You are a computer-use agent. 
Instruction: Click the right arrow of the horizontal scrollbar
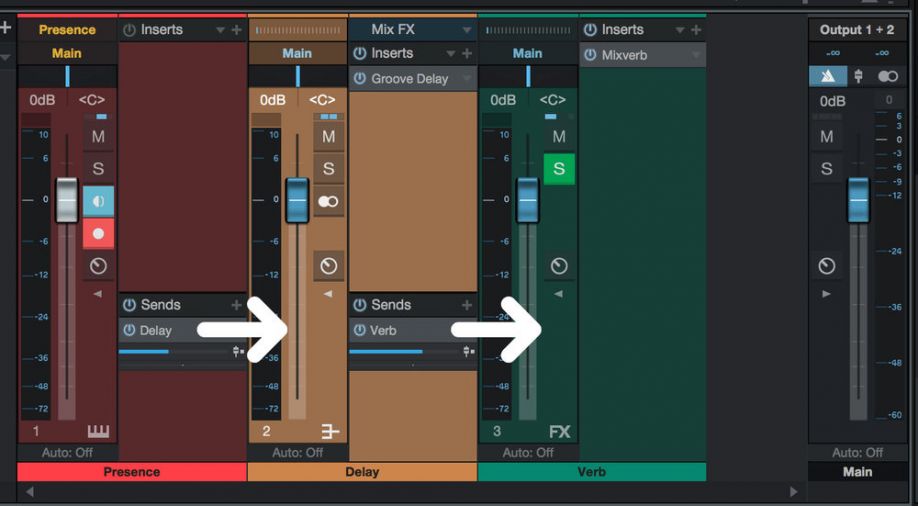pyautogui.click(x=794, y=492)
